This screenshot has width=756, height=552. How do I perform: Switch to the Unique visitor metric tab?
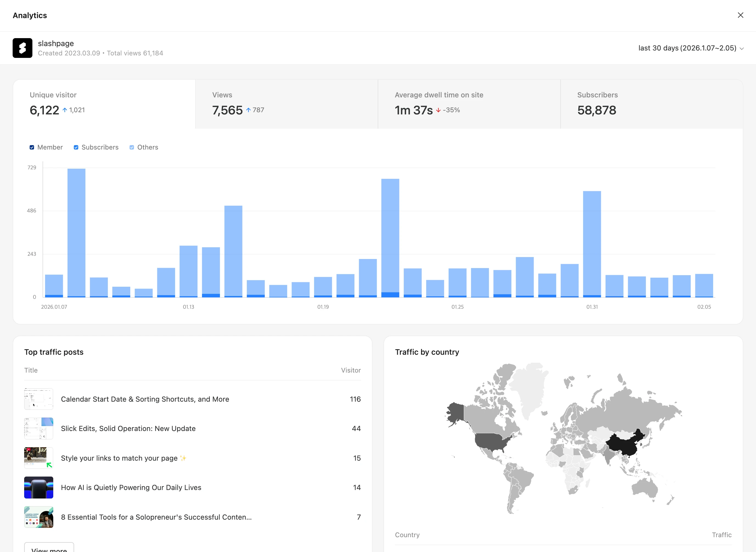(x=104, y=104)
